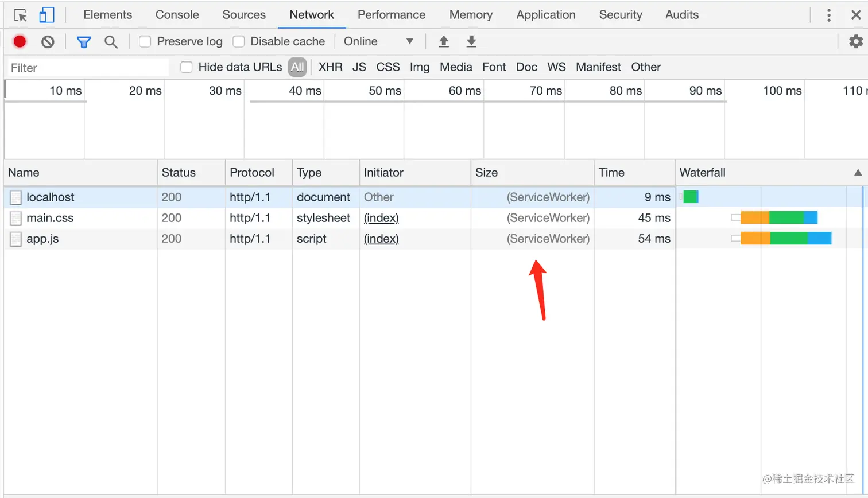Switch to the Console tab
The height and width of the screenshot is (498, 868).
pos(177,15)
